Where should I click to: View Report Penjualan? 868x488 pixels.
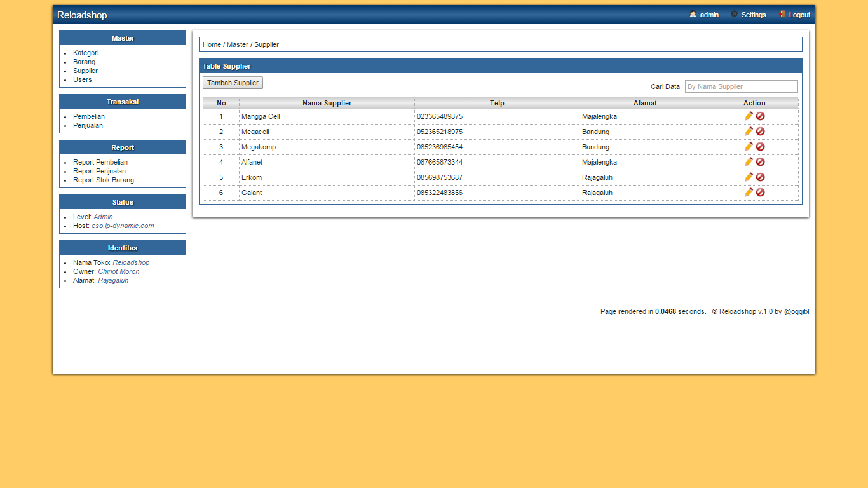pyautogui.click(x=99, y=171)
